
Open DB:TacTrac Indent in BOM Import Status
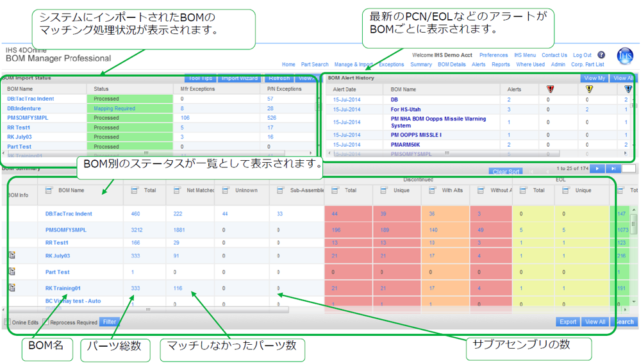click(31, 99)
